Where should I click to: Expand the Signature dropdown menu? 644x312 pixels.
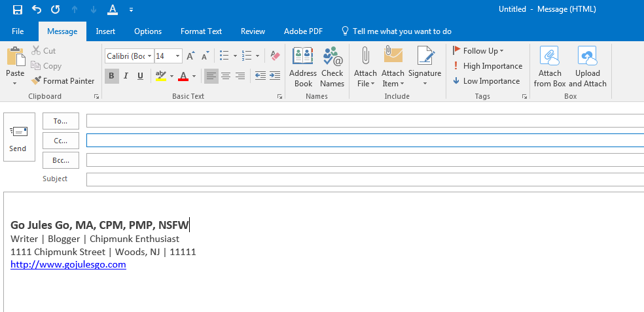click(425, 83)
